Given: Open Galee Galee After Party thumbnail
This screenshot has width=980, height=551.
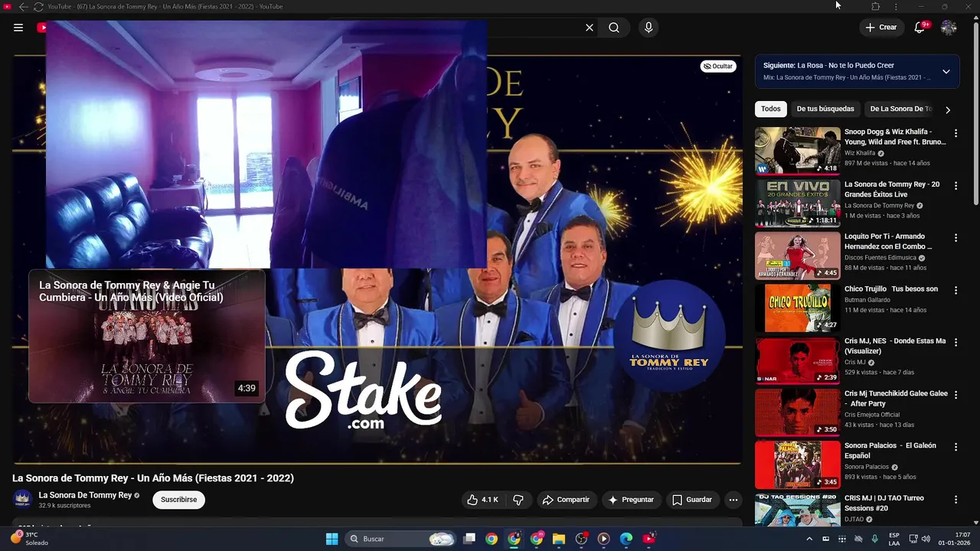Looking at the screenshot, I should pyautogui.click(x=798, y=412).
